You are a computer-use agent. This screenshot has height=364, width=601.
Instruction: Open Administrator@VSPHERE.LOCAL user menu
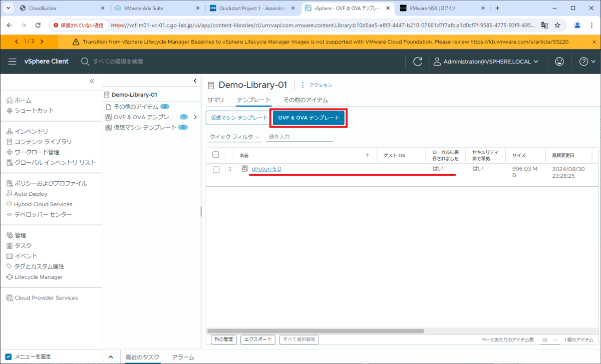(486, 62)
